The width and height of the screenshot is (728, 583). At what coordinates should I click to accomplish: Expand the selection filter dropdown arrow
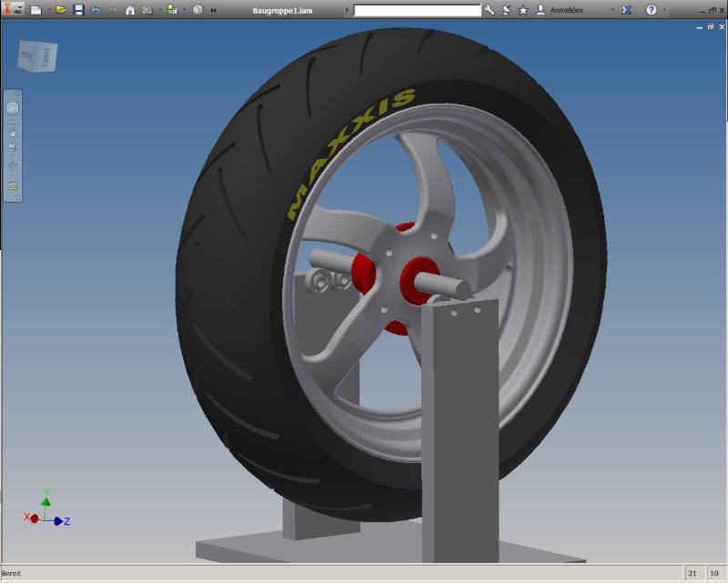pos(185,10)
